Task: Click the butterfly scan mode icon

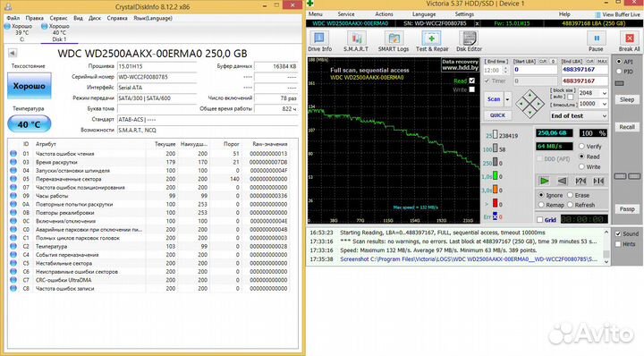Action: tap(598, 181)
